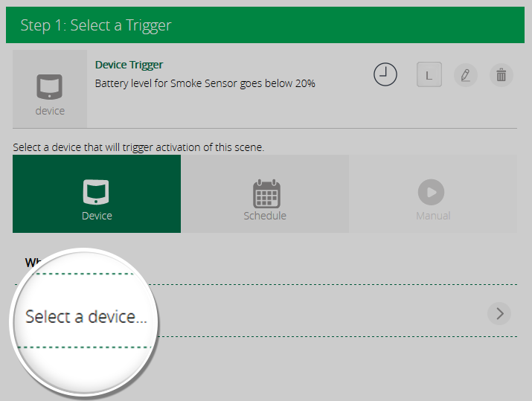The image size is (532, 401).
Task: Toggle the square L button
Action: point(429,75)
